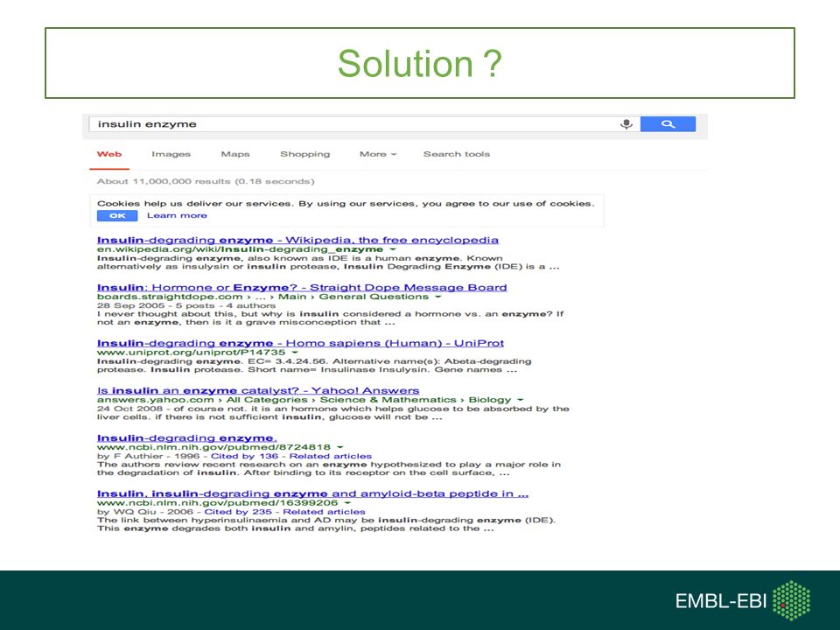Open the Yahoo! Answers enzyme catalyst result
This screenshot has height=630, width=840.
pyautogui.click(x=258, y=390)
